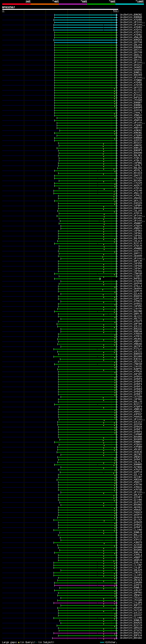
Task: Click the red 20% identity legend segment
Action: (16, 4)
